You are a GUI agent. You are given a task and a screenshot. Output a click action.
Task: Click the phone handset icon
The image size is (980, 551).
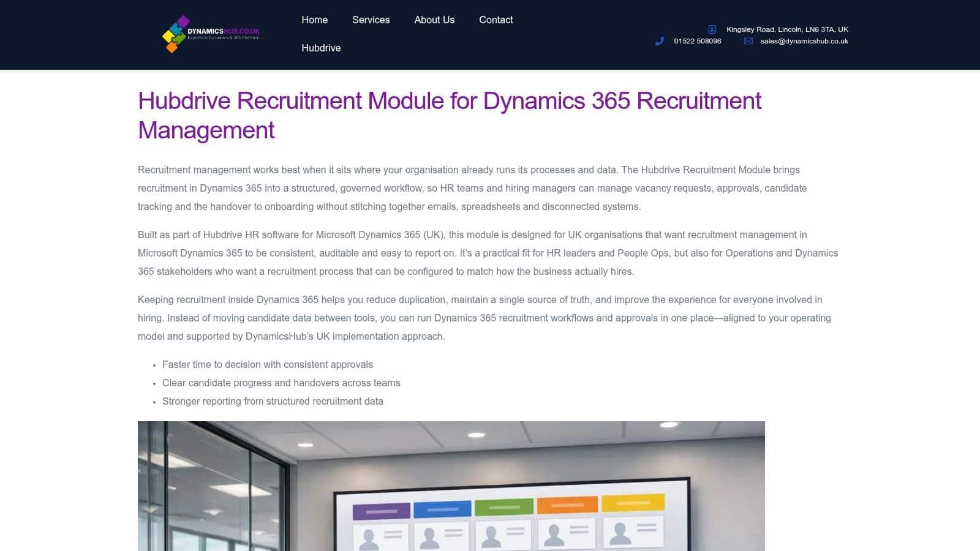click(659, 41)
